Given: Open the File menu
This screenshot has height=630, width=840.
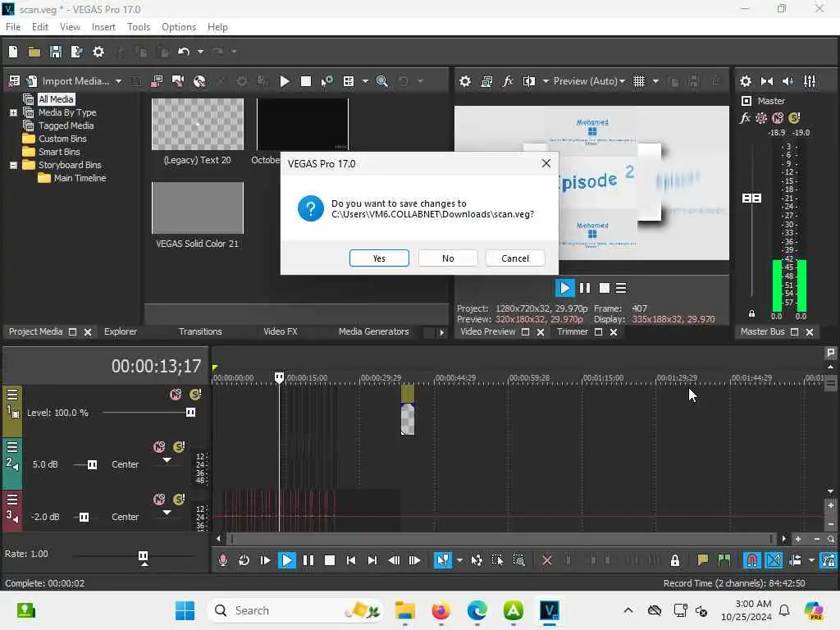Looking at the screenshot, I should point(13,27).
